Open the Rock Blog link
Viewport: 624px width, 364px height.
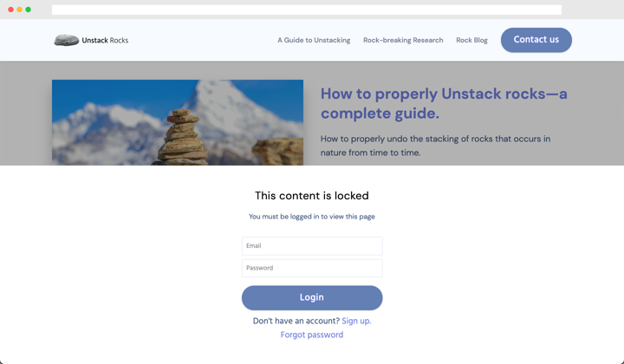point(471,40)
